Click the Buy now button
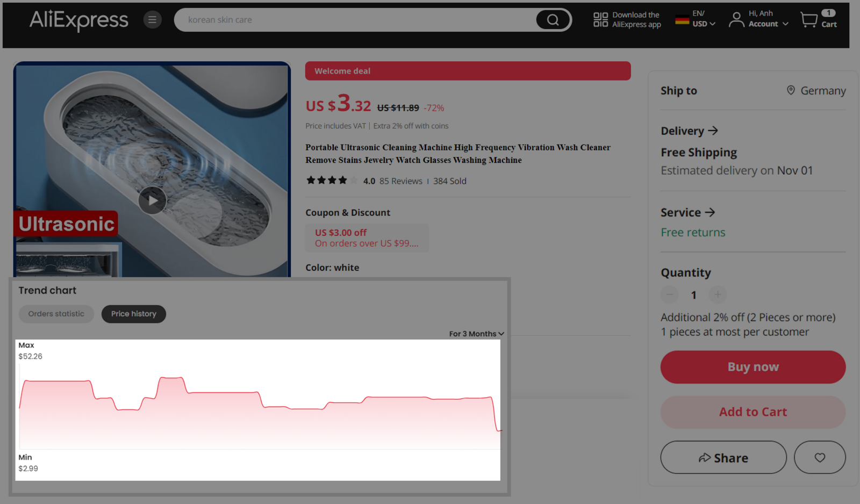Image resolution: width=860 pixels, height=504 pixels. pos(752,367)
